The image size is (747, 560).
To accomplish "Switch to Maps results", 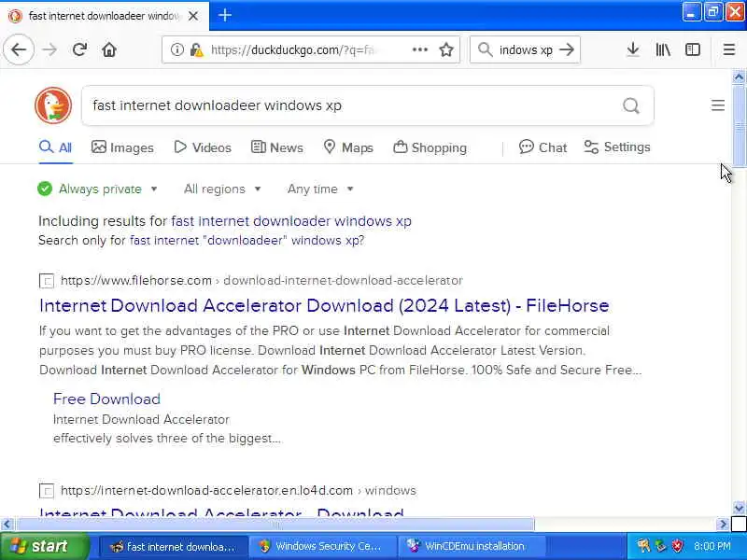I will pyautogui.click(x=347, y=147).
